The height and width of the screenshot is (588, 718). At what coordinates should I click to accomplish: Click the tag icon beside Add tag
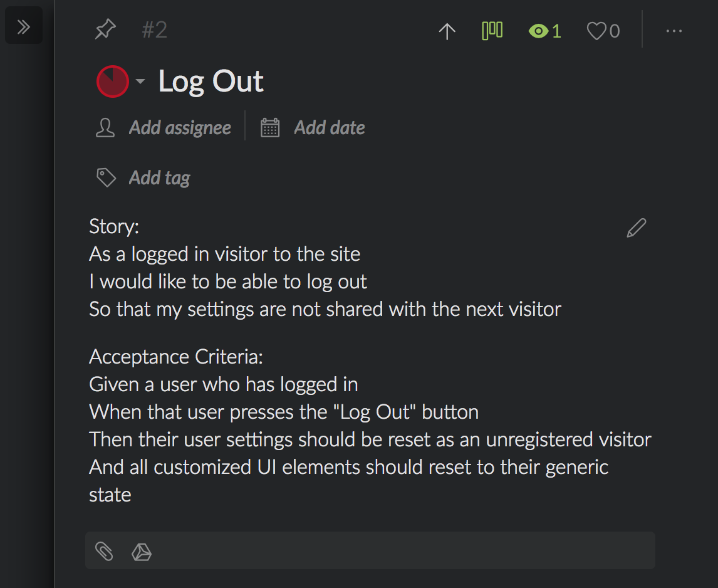[106, 178]
